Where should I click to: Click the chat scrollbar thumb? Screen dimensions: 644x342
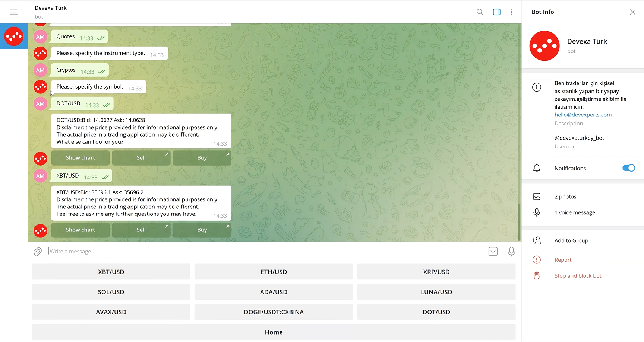[519, 222]
